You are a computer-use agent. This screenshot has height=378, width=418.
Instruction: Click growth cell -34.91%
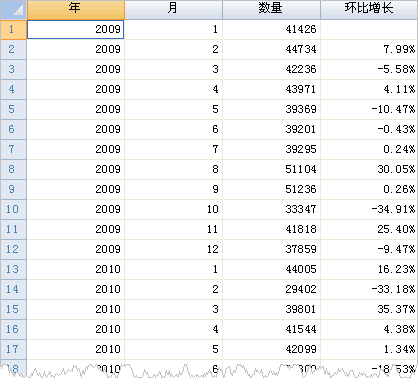tap(369, 210)
